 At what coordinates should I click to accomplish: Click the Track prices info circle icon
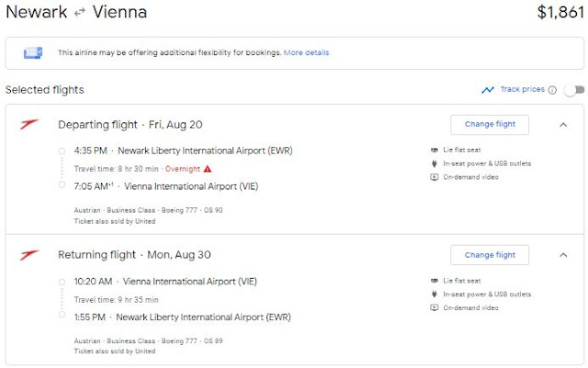pyautogui.click(x=552, y=90)
